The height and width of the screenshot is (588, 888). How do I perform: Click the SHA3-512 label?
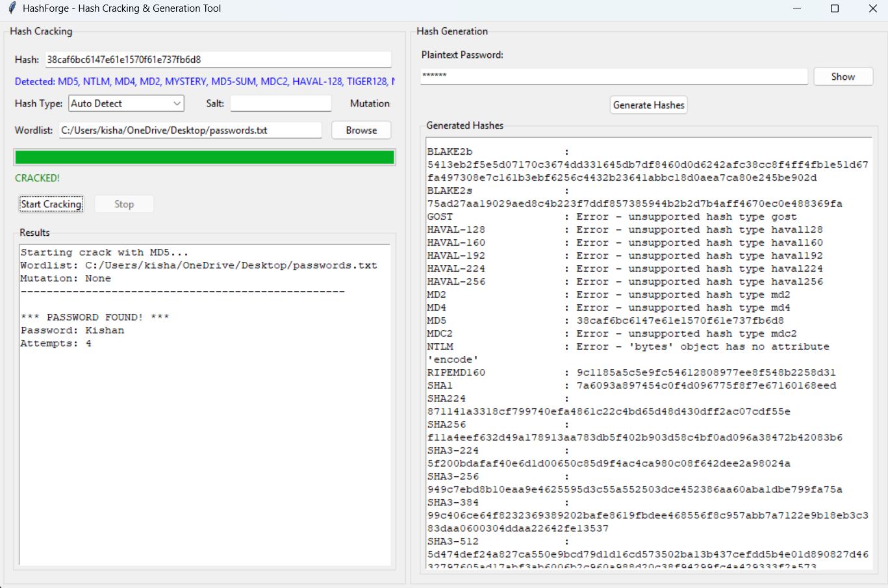(453, 541)
